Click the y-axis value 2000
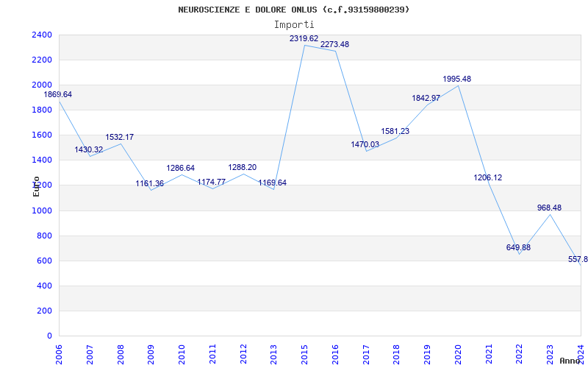Screen dimensions: 588x368 (x=42, y=85)
